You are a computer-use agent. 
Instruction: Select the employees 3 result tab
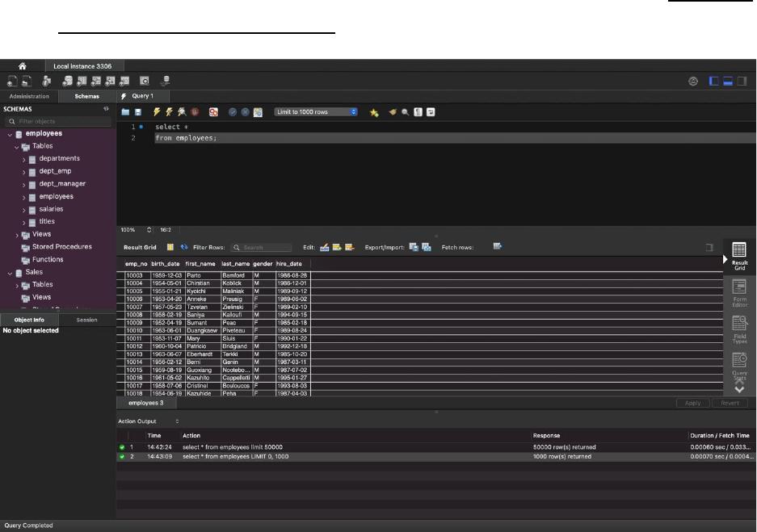pos(145,403)
